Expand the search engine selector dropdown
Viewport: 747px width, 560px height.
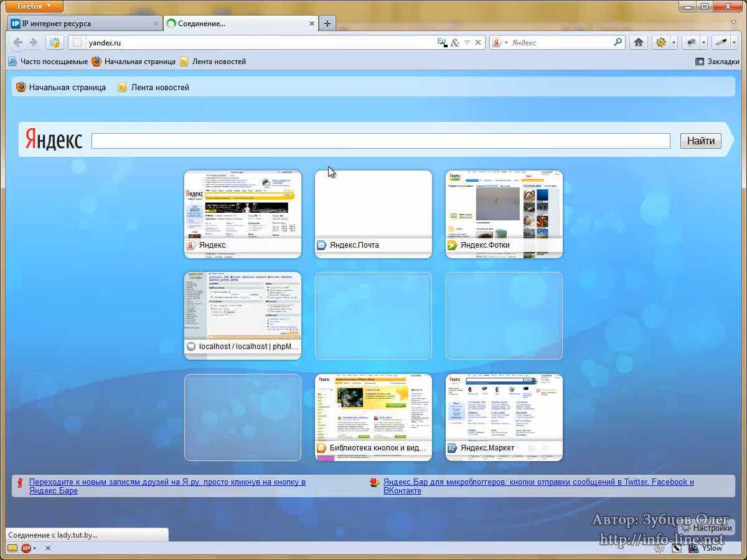pyautogui.click(x=506, y=43)
